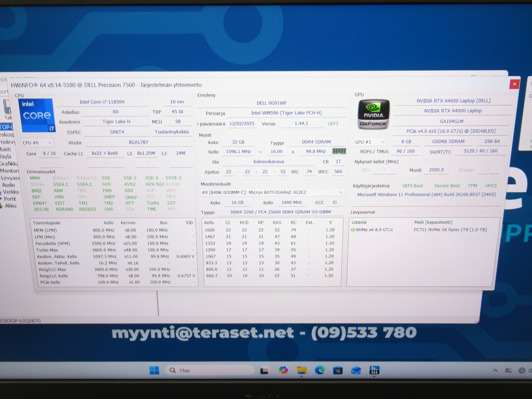Screen dimensions: 532x399
Task: Click the GDDR6 SDRAM video memory type
Action: [448, 142]
